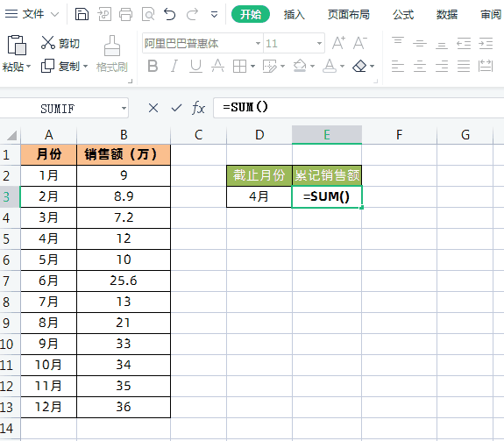Click the 剪切 label button
Screen dimensions: 504x441
(x=69, y=43)
